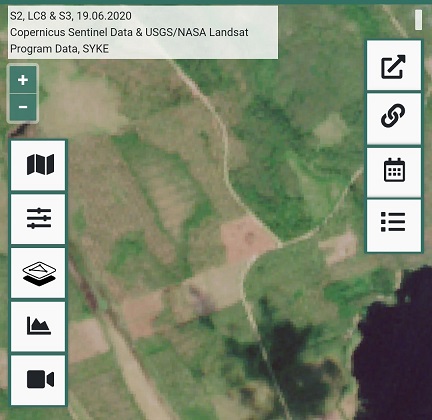Click the S2, LC8 & S3 date line
This screenshot has height=420, width=432.
pyautogui.click(x=71, y=16)
